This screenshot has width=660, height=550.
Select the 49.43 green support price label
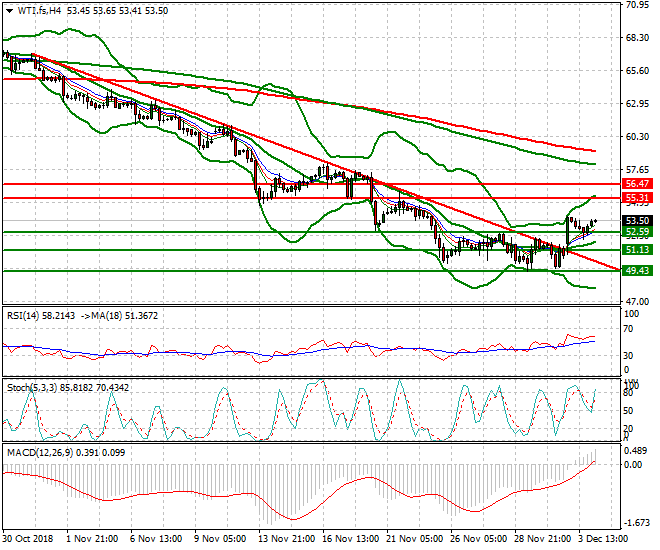coord(637,271)
